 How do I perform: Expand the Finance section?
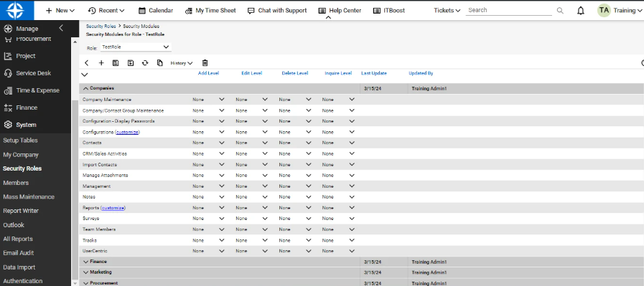click(86, 262)
